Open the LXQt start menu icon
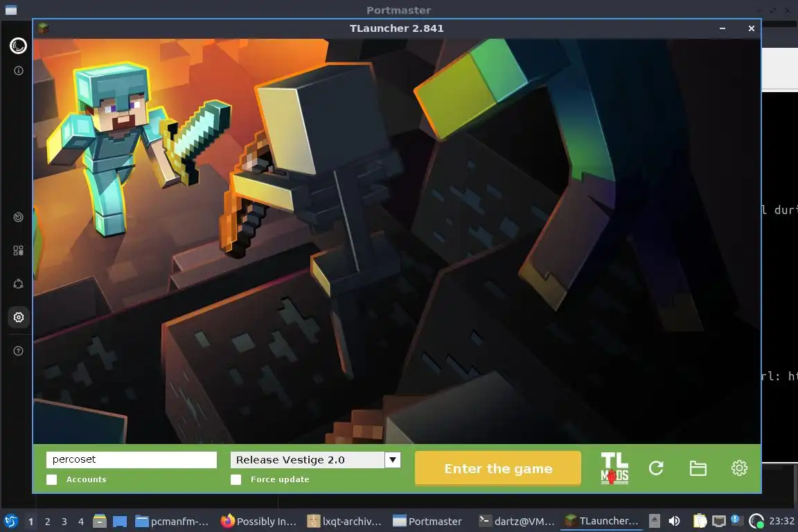Viewport: 798px width, 532px height. click(10, 522)
